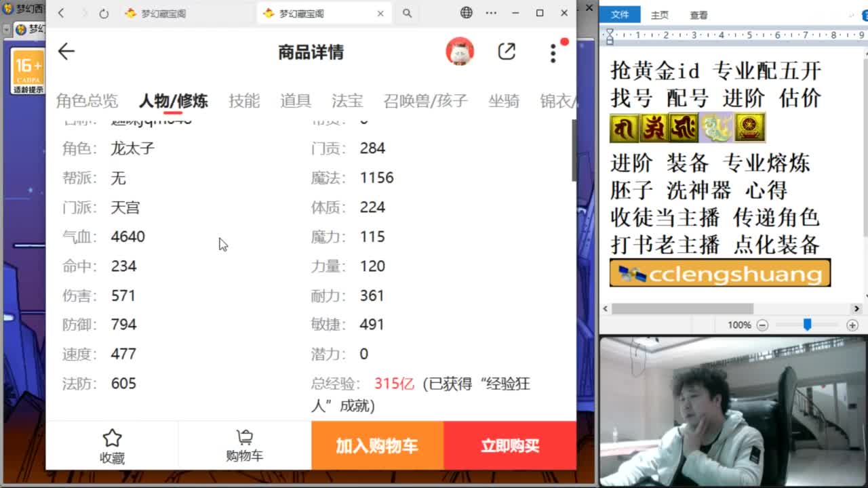Add item to favorites with 收藏
The image size is (868, 488).
click(112, 446)
